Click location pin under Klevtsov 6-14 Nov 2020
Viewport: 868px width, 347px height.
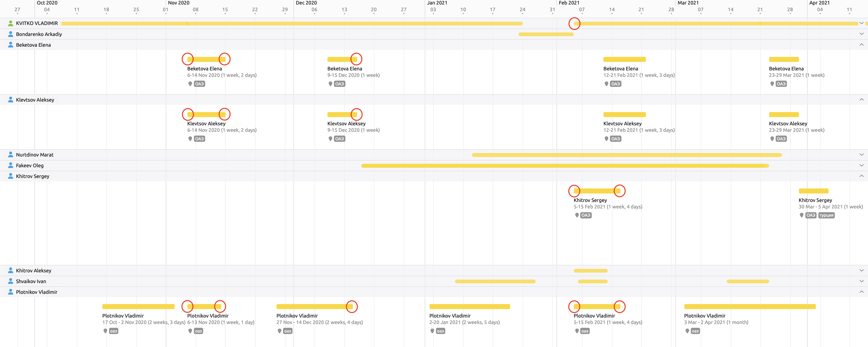tap(190, 139)
